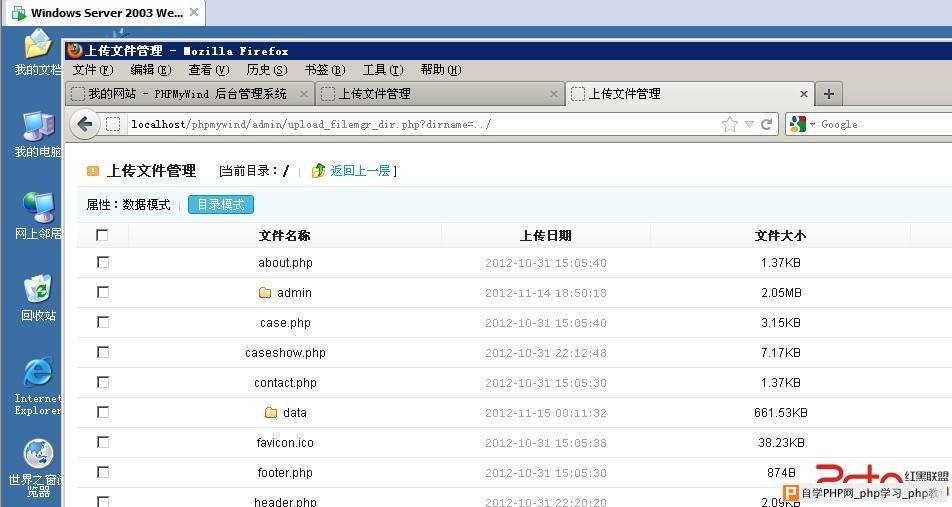Close the active 上传文件管理 tab

pos(803,94)
